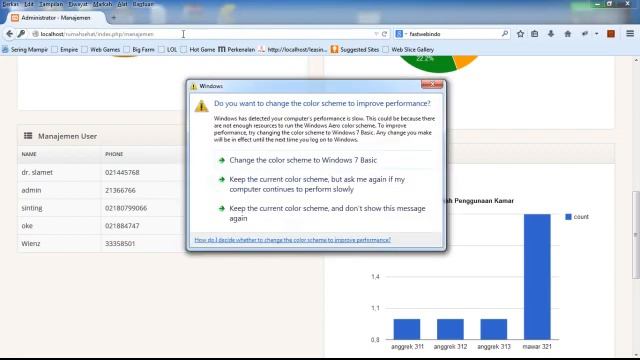This screenshot has height=360, width=640.
Task: Click the fastwebindo search field
Action: 454,34
